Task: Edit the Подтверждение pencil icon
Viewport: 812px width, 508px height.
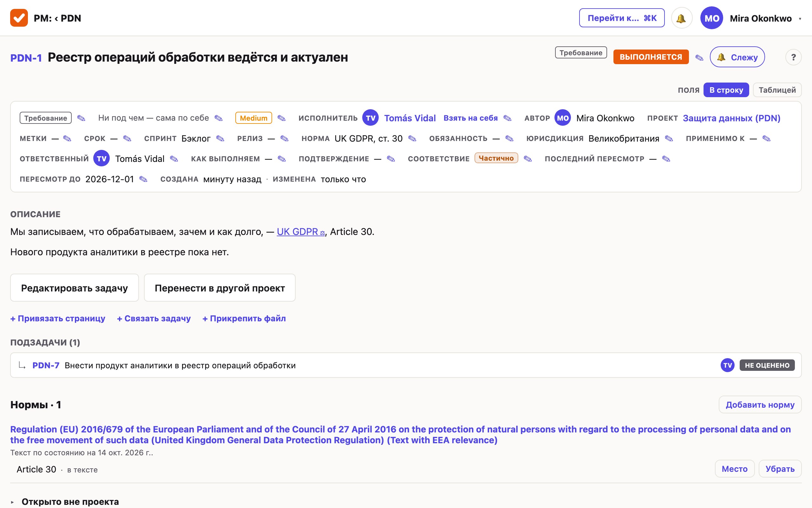Action: pos(391,158)
